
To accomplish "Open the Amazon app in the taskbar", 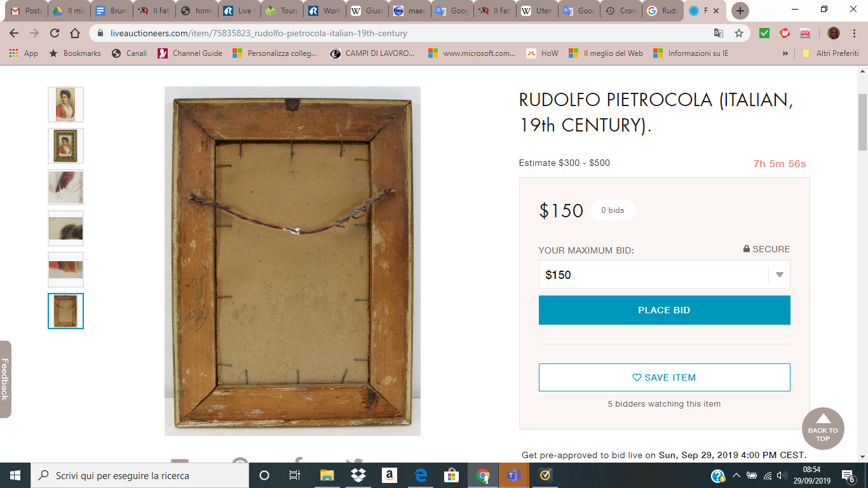I will tap(389, 475).
